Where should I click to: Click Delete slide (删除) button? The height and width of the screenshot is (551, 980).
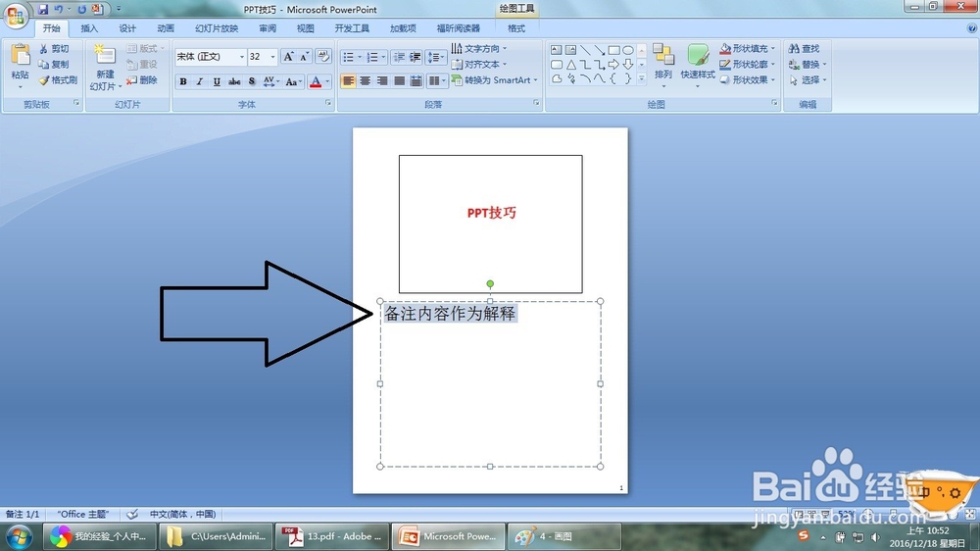pyautogui.click(x=142, y=80)
